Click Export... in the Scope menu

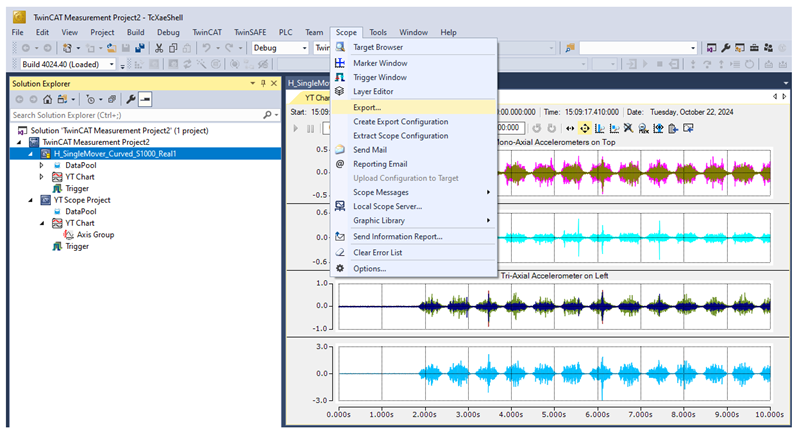pos(367,106)
